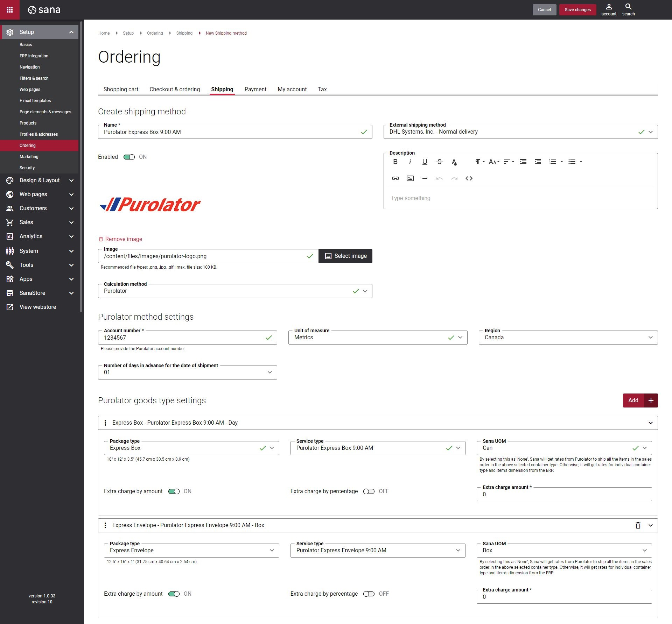Open drag handle menu of Express Box row
This screenshot has width=672, height=624.
(105, 423)
